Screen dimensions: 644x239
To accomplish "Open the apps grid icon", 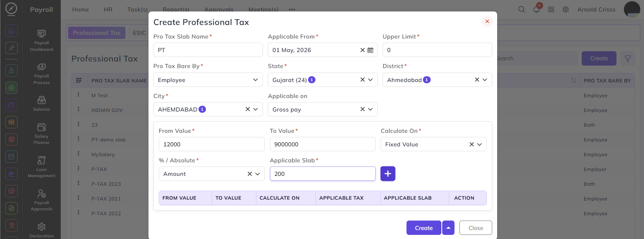I will click(551, 9).
